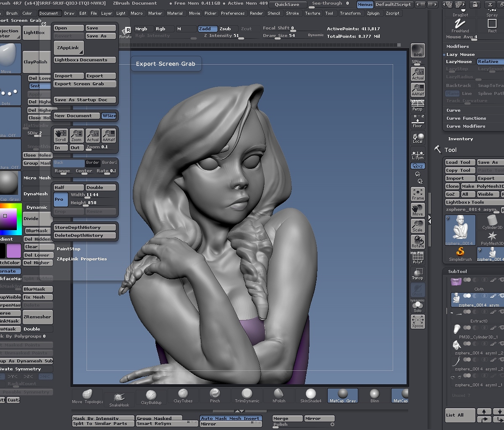The width and height of the screenshot is (504, 430).
Task: Toggle the Pro proportional button
Action: 60,199
